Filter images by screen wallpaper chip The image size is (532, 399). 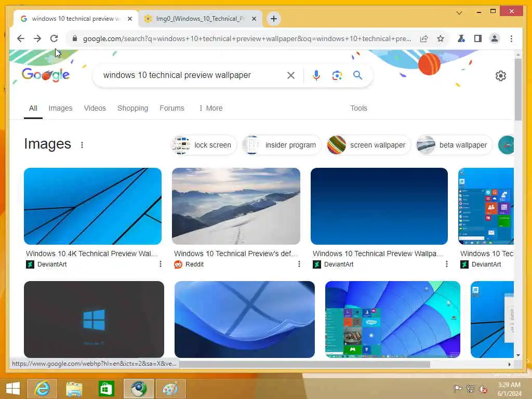click(368, 145)
